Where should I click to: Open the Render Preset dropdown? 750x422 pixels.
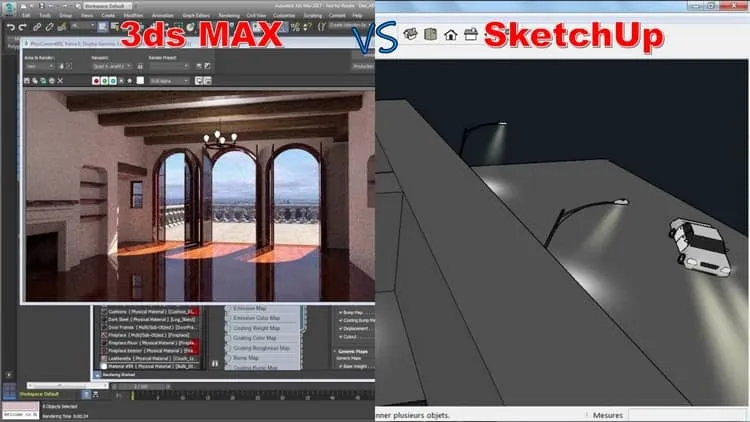pos(169,66)
